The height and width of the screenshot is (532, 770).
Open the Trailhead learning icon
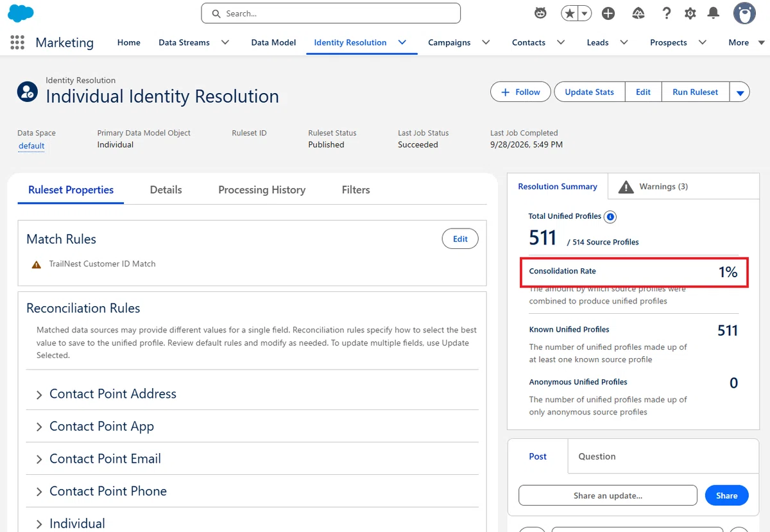tap(638, 13)
